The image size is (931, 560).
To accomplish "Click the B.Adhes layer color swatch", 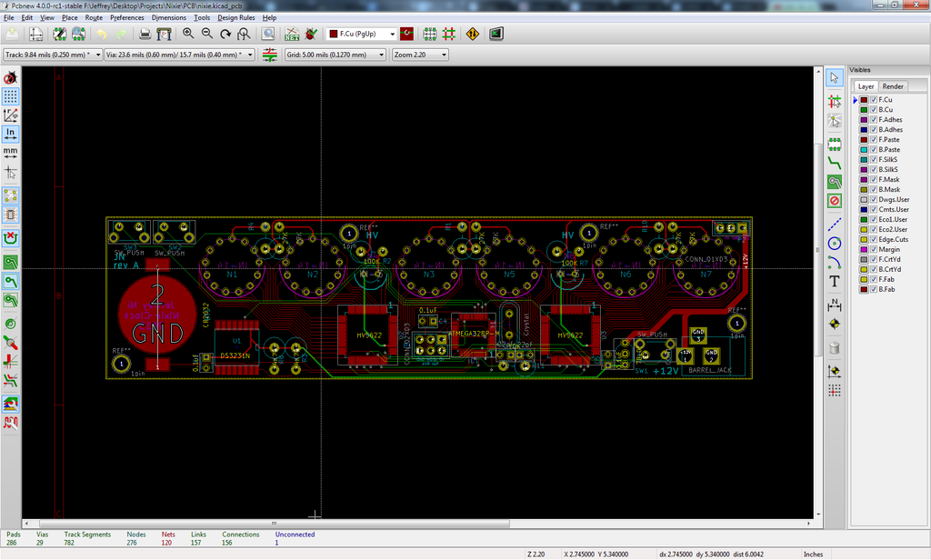I will 864,129.
